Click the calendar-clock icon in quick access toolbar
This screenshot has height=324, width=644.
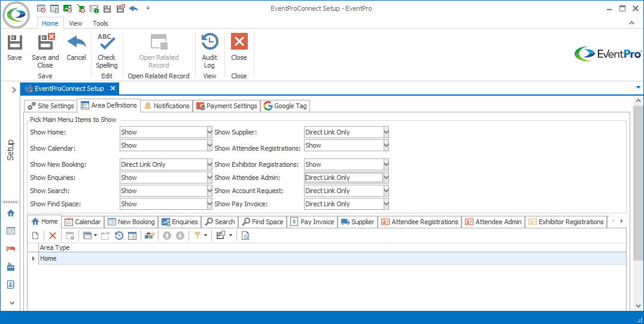(41, 8)
